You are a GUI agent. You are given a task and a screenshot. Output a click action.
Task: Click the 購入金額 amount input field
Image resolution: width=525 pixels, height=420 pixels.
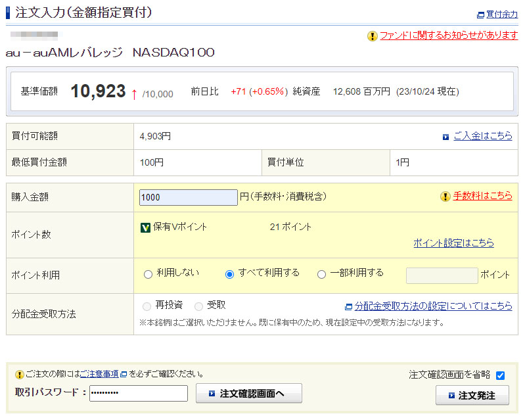pyautogui.click(x=188, y=197)
